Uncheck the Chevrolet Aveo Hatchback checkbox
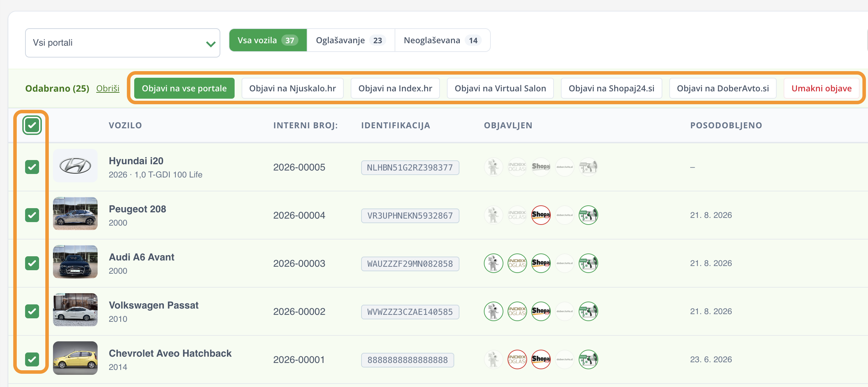 click(x=32, y=359)
